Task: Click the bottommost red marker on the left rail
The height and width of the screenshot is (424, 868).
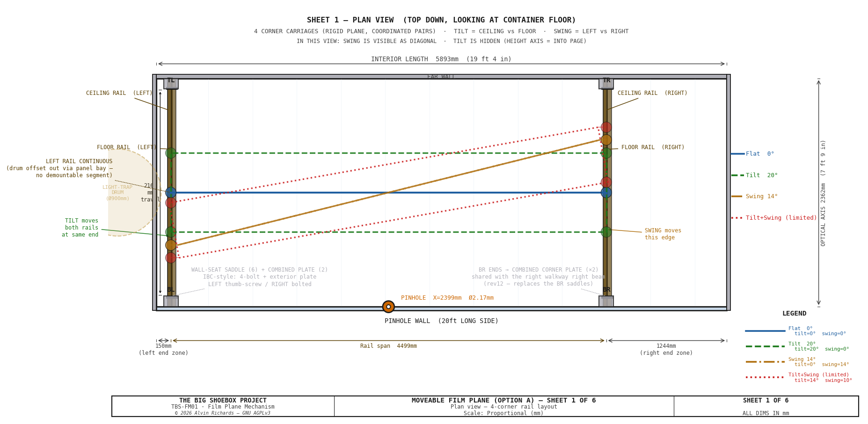Action: (x=171, y=258)
